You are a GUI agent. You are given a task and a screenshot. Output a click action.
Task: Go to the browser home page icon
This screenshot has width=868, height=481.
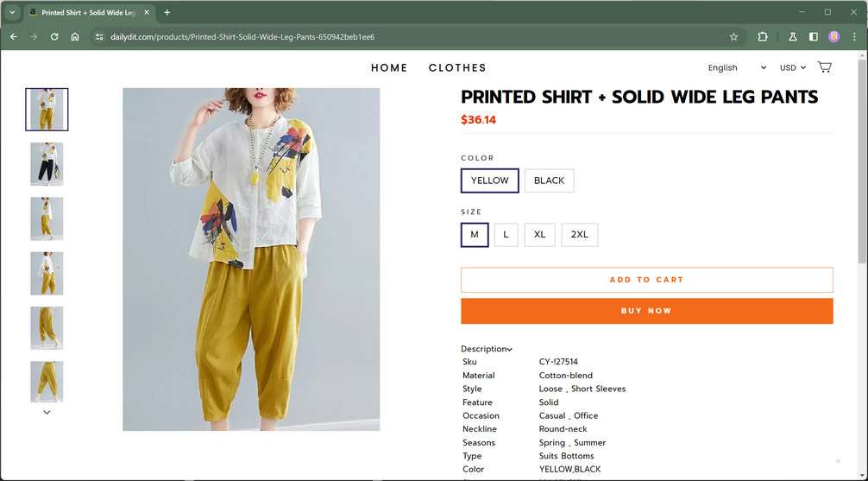(75, 37)
